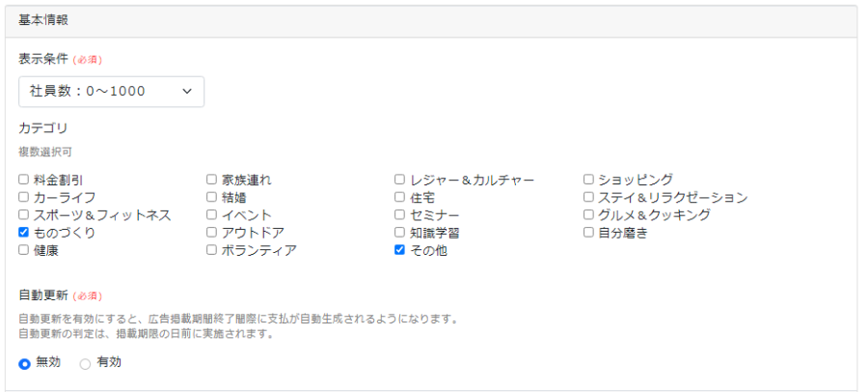Check the 住宅 category checkbox
868x392 pixels.
pyautogui.click(x=400, y=197)
